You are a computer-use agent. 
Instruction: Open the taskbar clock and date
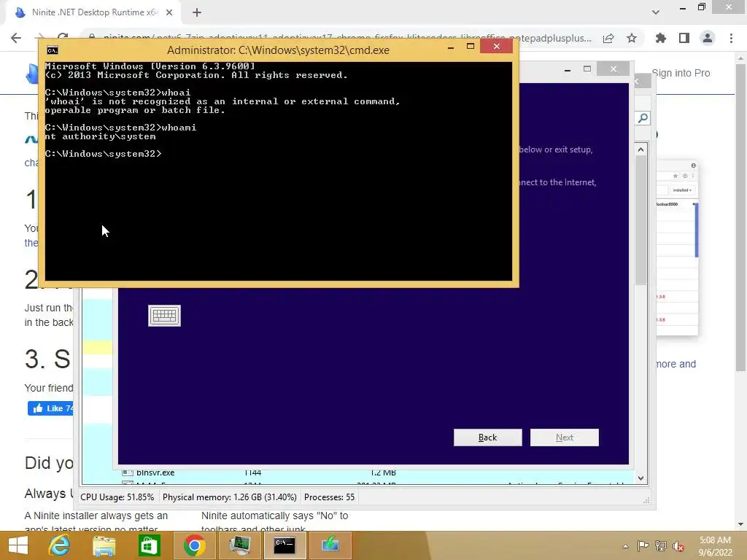[x=715, y=546]
